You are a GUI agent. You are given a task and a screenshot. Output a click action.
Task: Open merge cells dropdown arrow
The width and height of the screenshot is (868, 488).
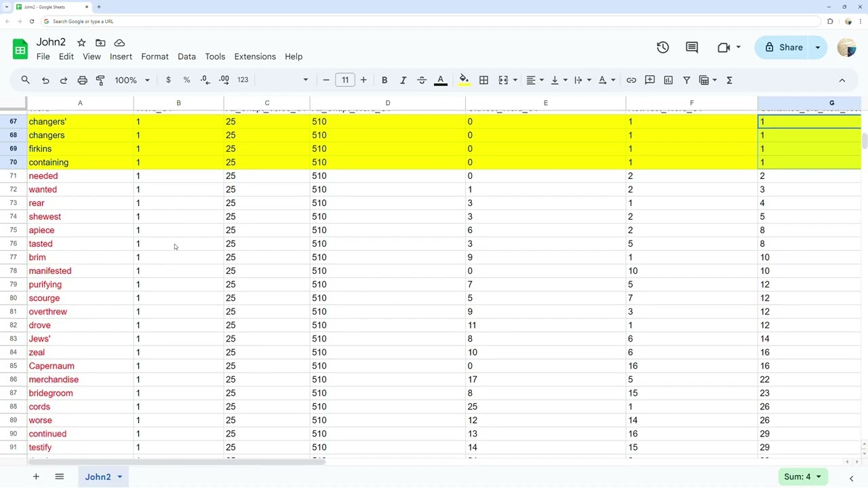[x=515, y=80]
